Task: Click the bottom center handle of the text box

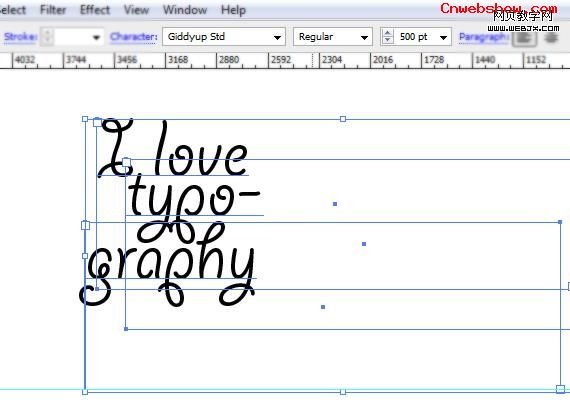Action: click(343, 392)
